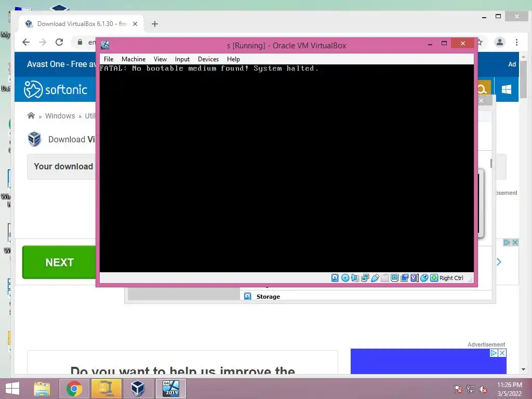Close the Download VirtualBox 6.1.30 tab
Image resolution: width=532 pixels, height=399 pixels.
[135, 24]
